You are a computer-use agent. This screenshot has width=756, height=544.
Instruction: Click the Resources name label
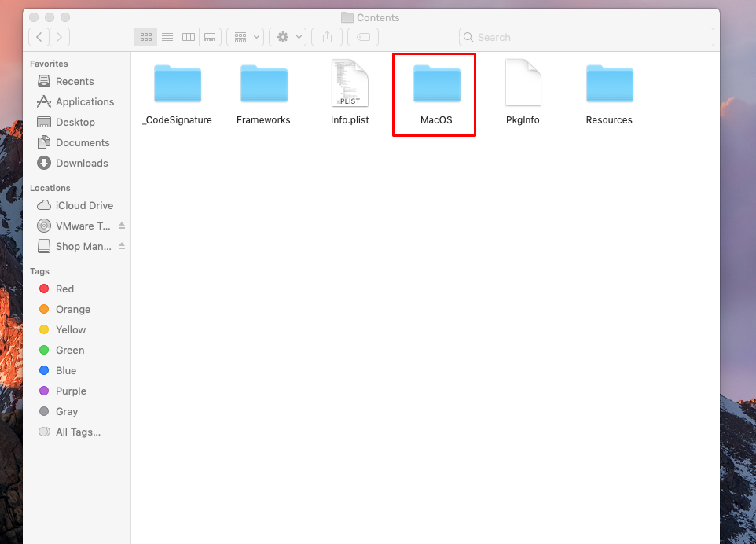(609, 120)
